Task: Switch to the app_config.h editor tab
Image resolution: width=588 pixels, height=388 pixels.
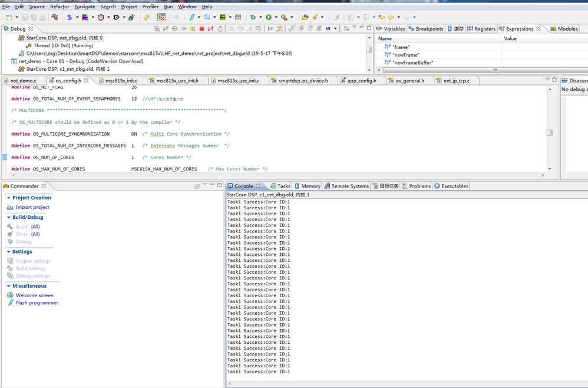Action: (x=362, y=81)
